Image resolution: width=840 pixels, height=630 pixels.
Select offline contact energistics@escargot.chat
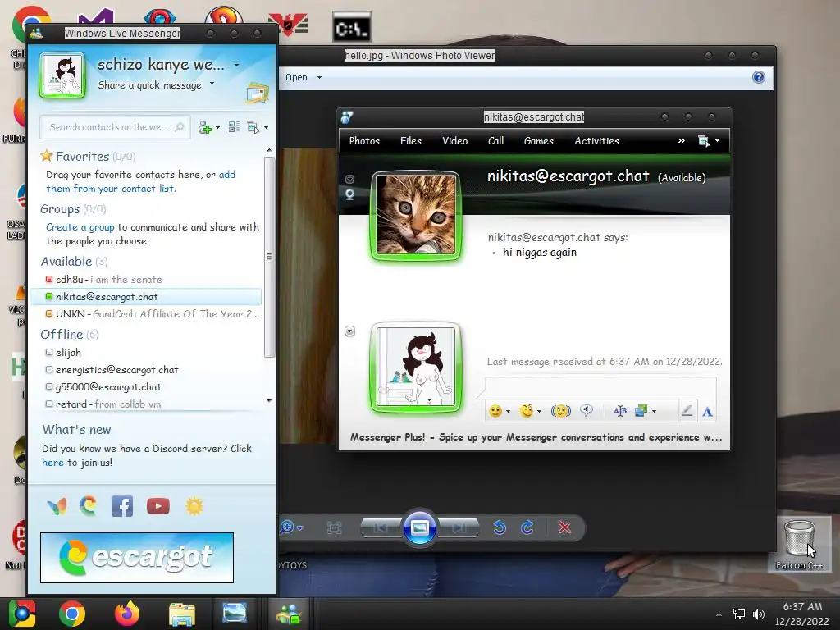point(146,370)
